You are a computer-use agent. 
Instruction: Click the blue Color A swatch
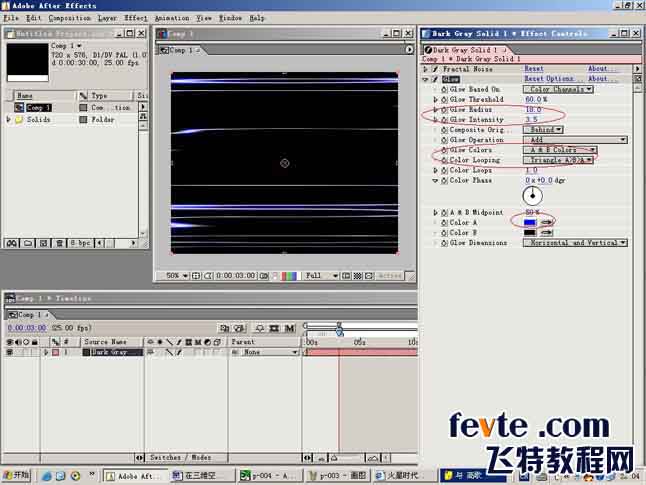[x=529, y=223]
